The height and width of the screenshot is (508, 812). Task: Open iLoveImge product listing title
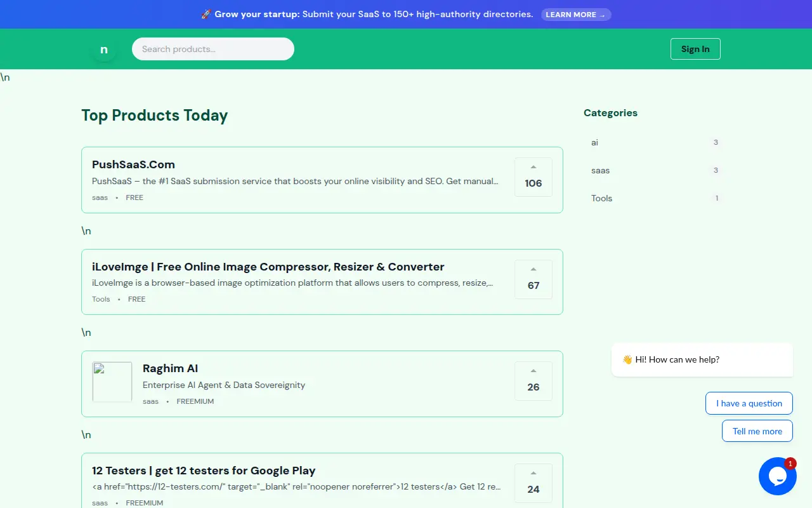pyautogui.click(x=268, y=267)
